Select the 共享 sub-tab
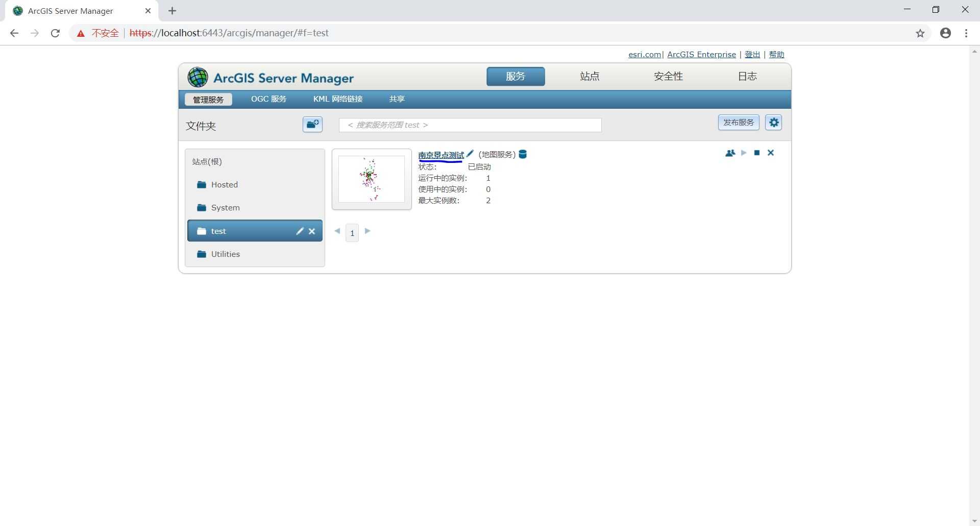 pyautogui.click(x=397, y=99)
